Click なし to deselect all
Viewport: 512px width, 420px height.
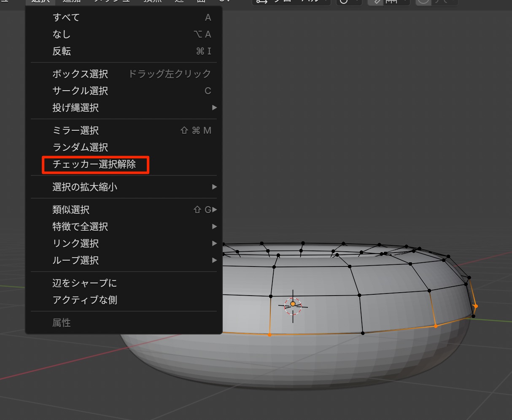[62, 34]
